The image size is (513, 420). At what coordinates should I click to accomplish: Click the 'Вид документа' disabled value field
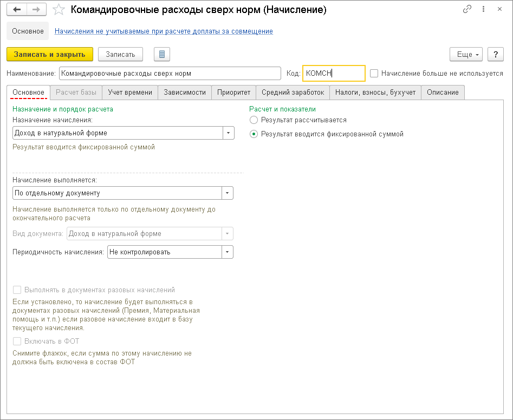[x=144, y=234]
